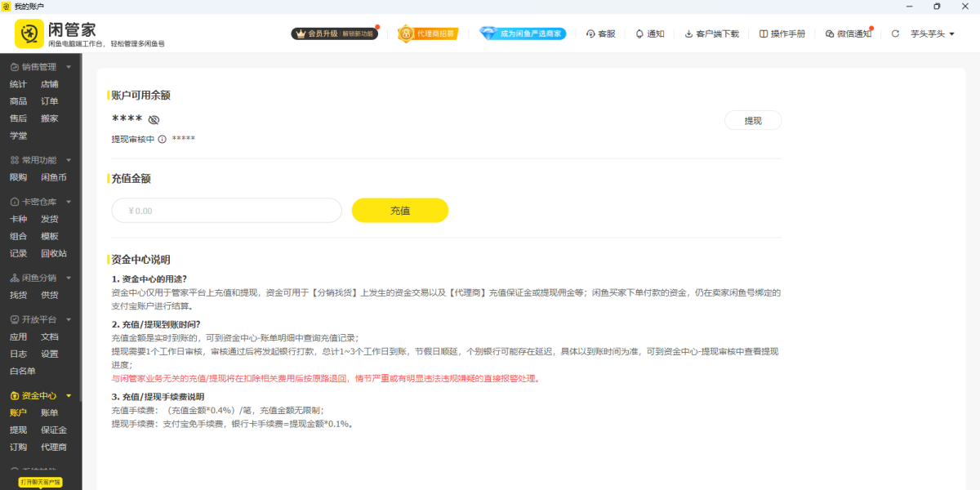Click the 提现 withdraw button
Viewport: 980px width, 490px height.
tap(752, 121)
